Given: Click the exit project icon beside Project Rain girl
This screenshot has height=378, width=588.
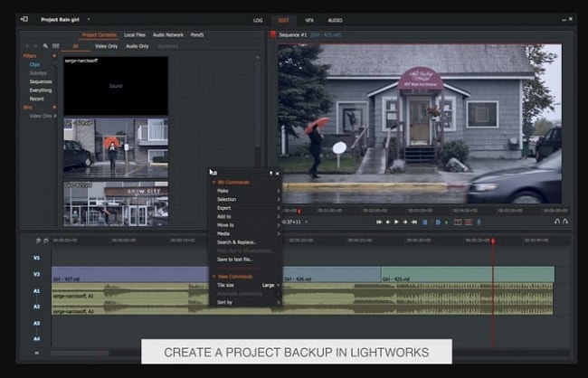Looking at the screenshot, I should 24,19.
